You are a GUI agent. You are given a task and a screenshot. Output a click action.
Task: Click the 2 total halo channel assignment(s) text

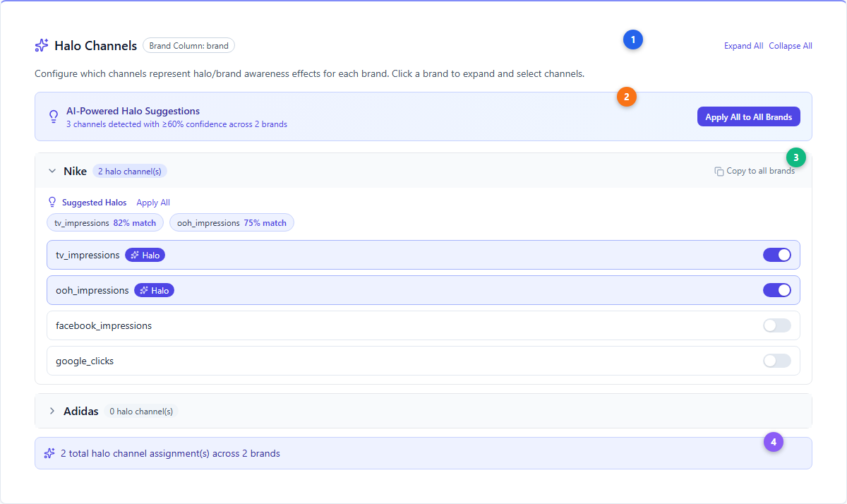pos(170,453)
